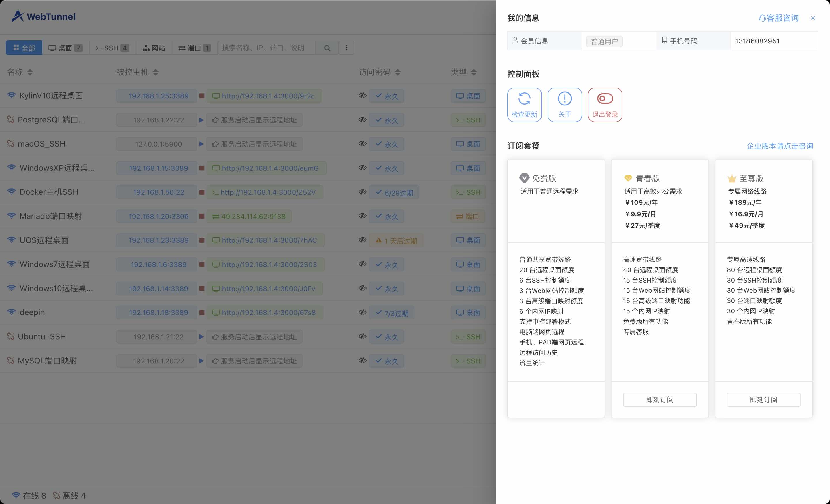The height and width of the screenshot is (504, 830).
Task: Focus the 搜索名称、IP、端口 search field
Action: pyautogui.click(x=266, y=48)
